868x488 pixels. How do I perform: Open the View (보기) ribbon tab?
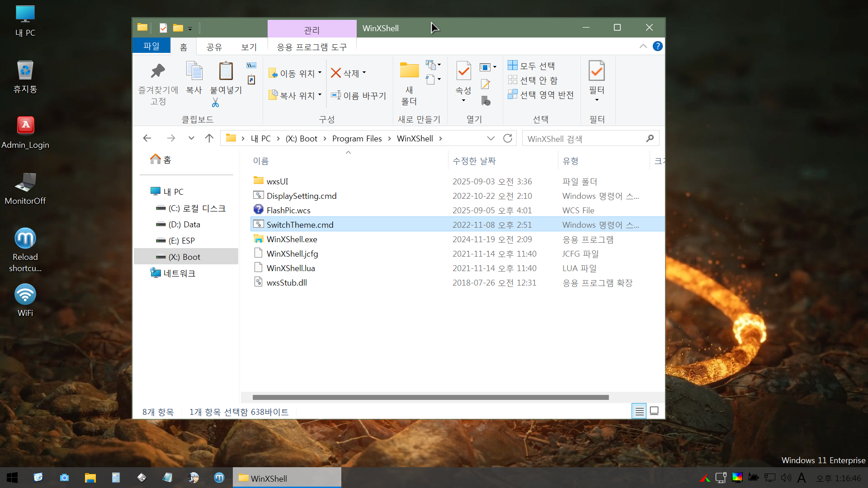(249, 47)
